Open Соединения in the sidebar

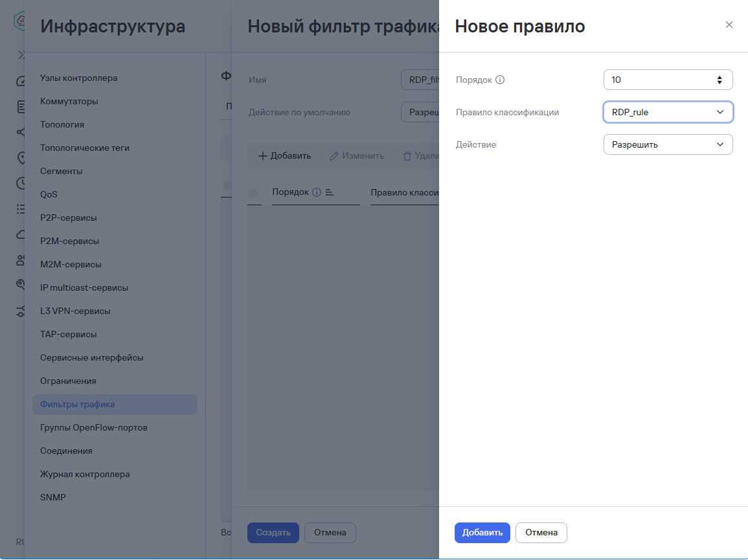[66, 451]
